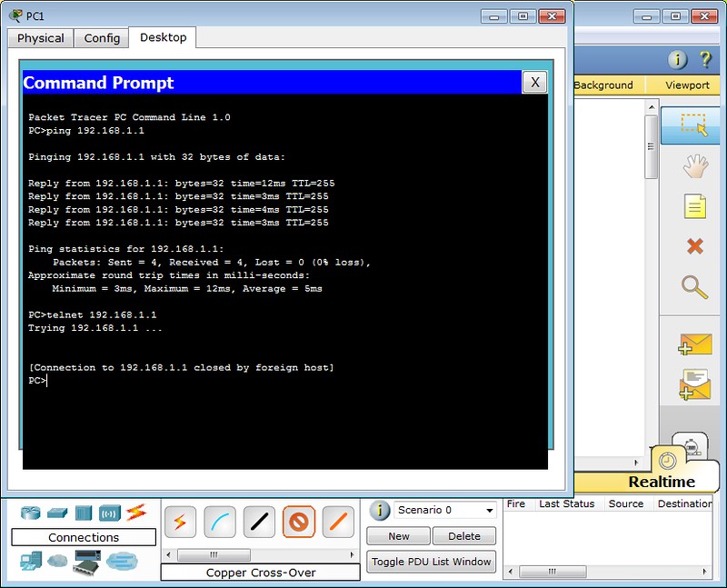Select the Switches device category icon
This screenshot has height=588, width=727.
(57, 513)
